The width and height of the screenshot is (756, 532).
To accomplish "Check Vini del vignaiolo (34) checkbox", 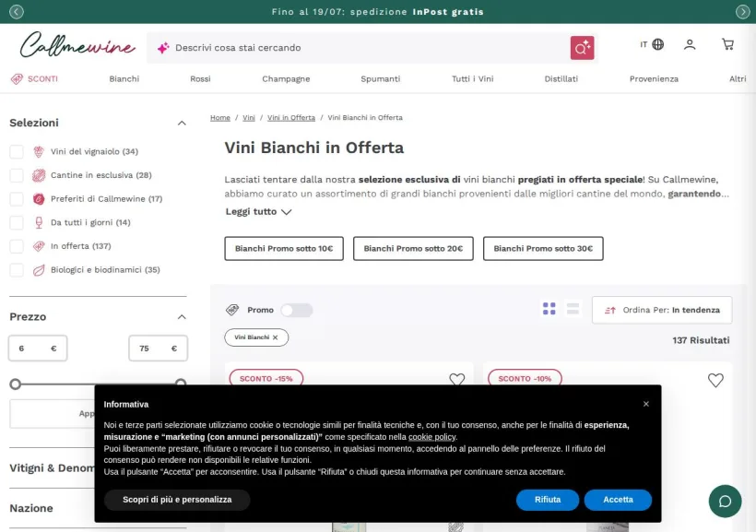I will [x=17, y=151].
